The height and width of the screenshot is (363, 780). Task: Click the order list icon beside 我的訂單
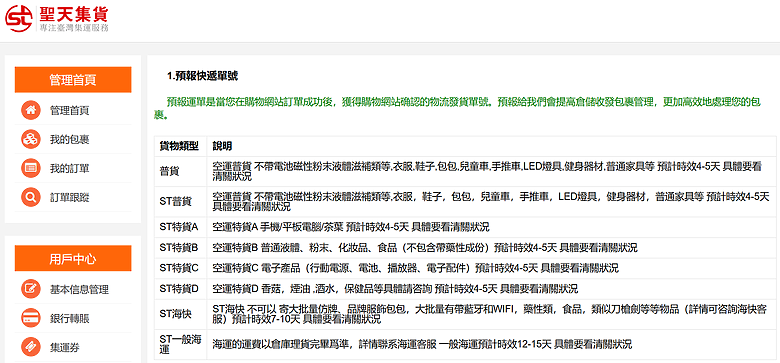point(31,168)
